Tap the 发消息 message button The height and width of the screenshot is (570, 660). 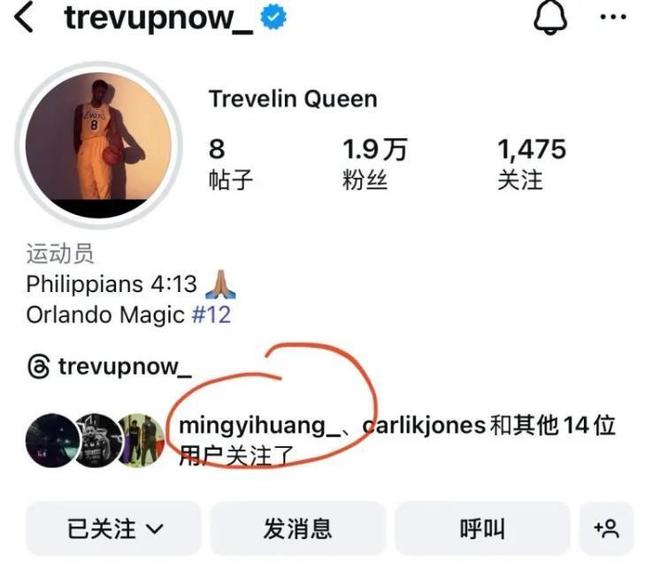[298, 529]
